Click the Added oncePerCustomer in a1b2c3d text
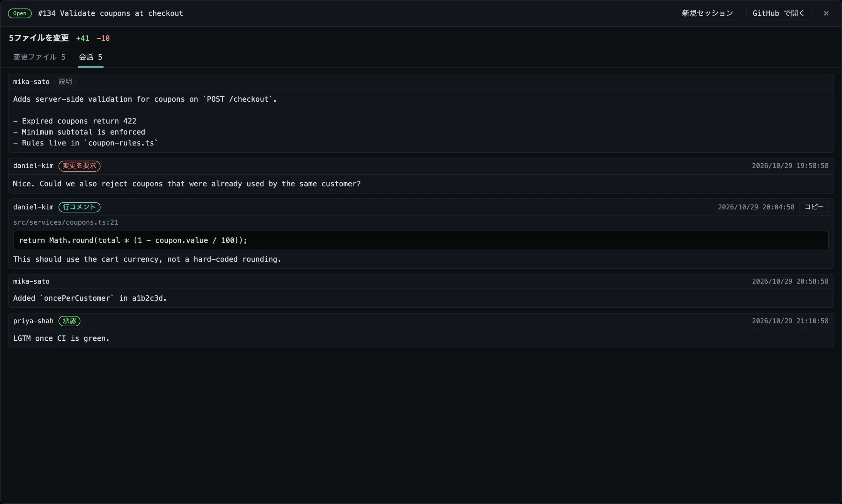This screenshot has width=842, height=504. pyautogui.click(x=90, y=298)
